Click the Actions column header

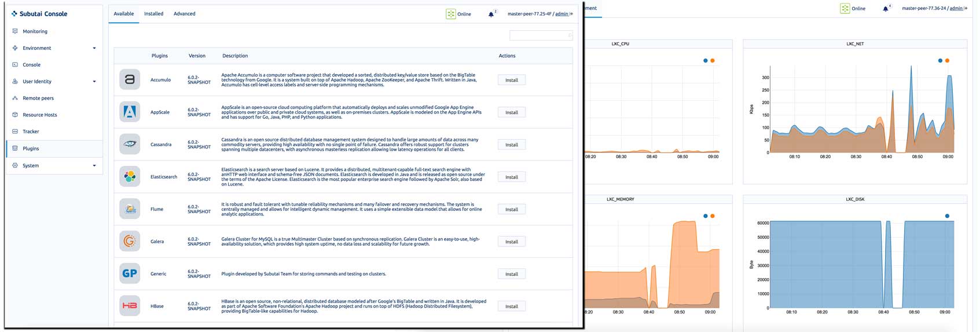(507, 56)
